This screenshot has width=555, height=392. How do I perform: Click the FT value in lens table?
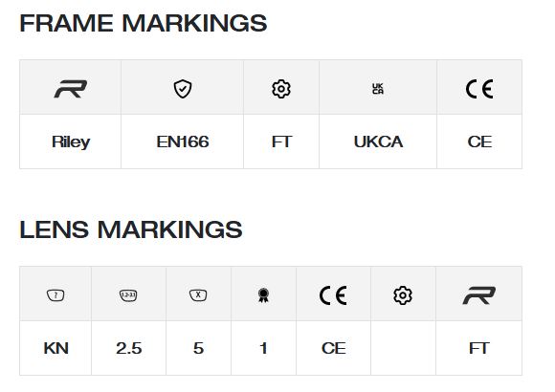coord(479,348)
